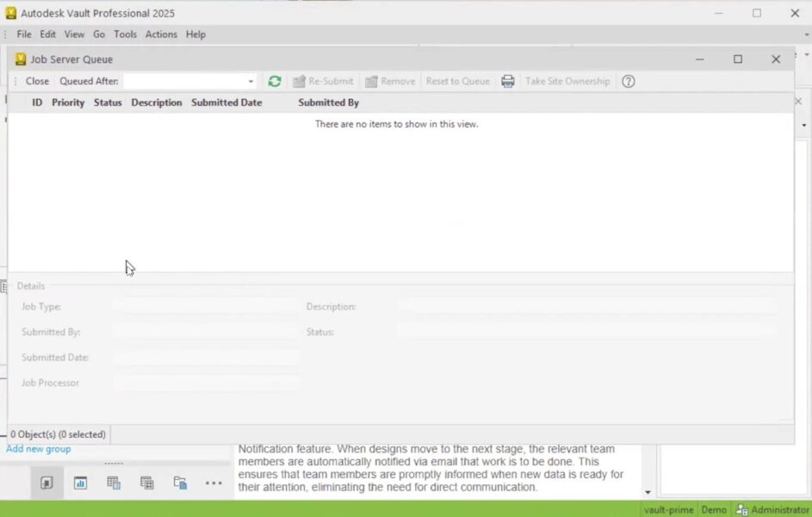This screenshot has width=812, height=517.
Task: Click the Refresh icon in Job Server Queue
Action: pyautogui.click(x=274, y=81)
